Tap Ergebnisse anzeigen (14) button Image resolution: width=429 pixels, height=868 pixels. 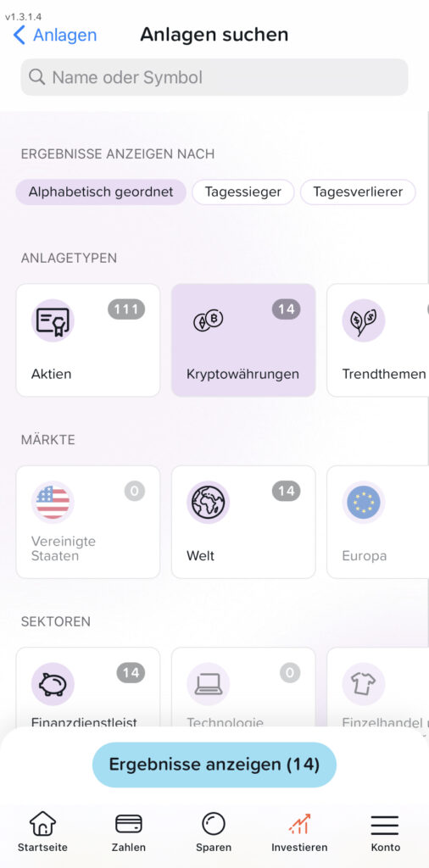[214, 765]
